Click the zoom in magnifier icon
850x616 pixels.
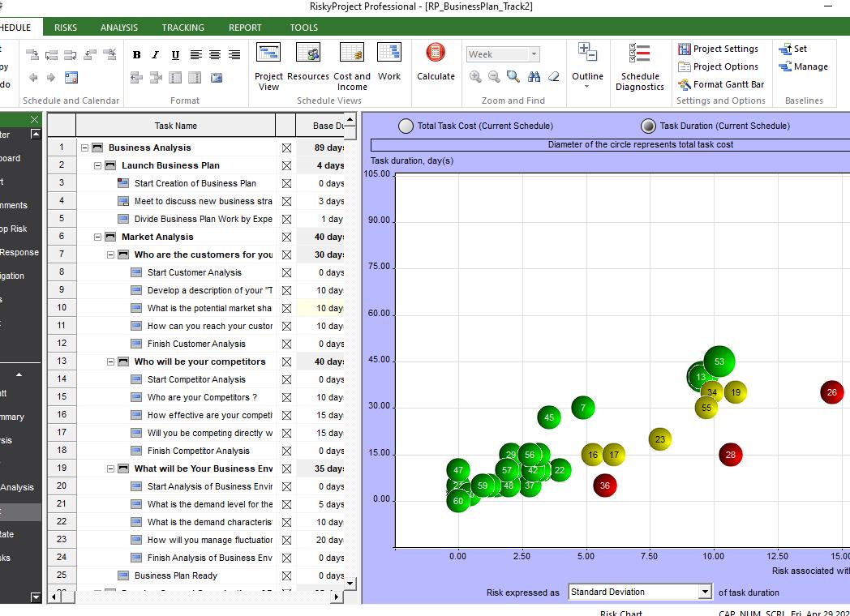(475, 77)
